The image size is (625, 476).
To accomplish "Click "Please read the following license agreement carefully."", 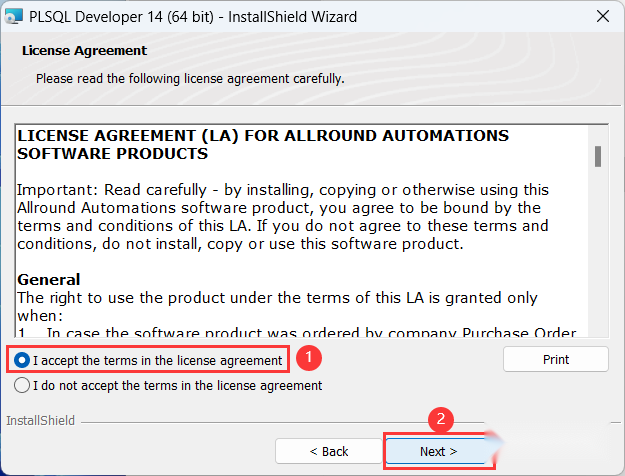I will [x=190, y=79].
